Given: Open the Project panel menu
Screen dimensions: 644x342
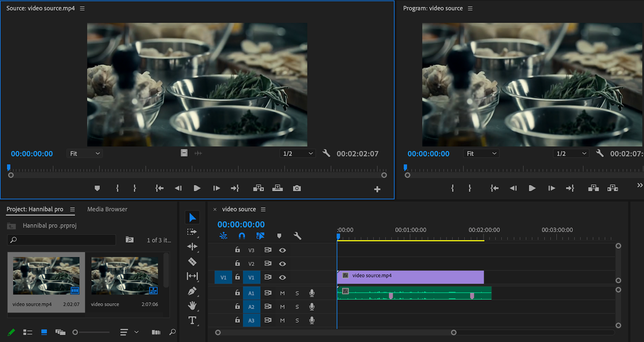Looking at the screenshot, I should (x=72, y=209).
